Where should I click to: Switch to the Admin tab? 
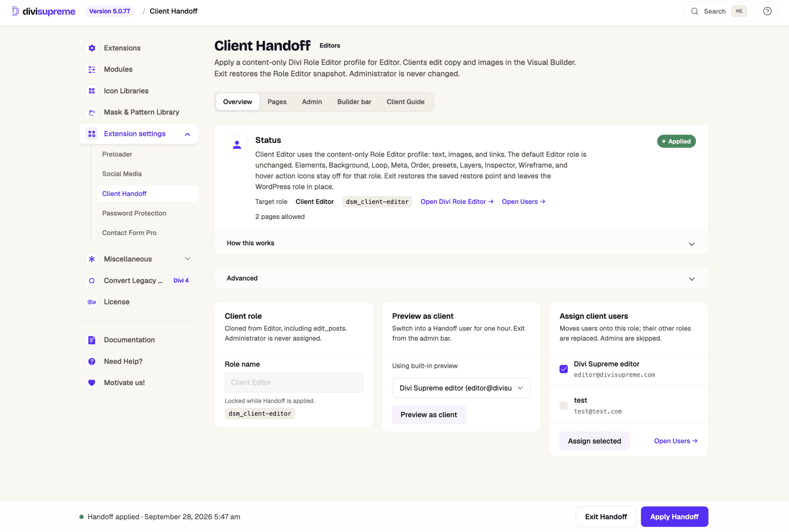point(312,102)
